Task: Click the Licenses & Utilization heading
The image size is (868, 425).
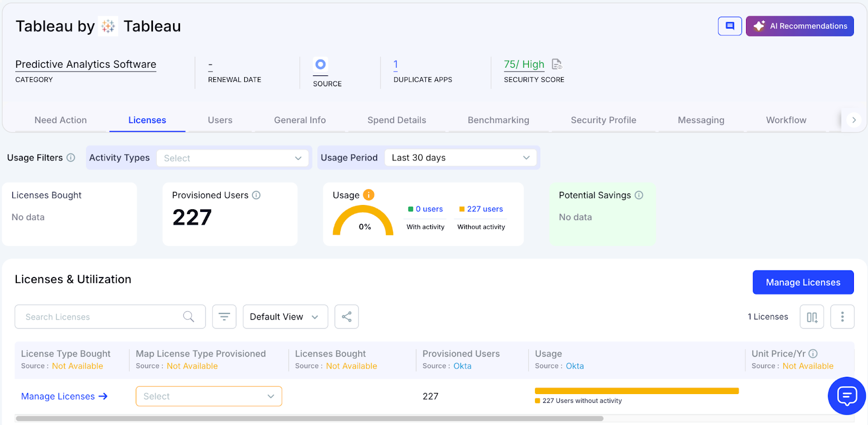Action: [x=73, y=279]
